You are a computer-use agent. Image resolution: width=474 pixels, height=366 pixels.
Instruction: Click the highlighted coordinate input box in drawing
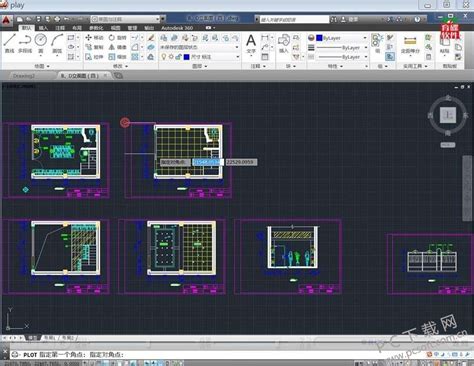coord(208,162)
